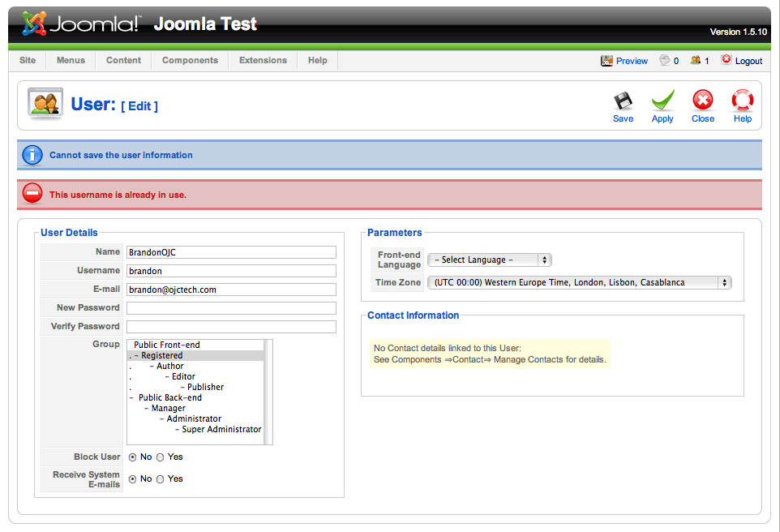Open the Time Zone dropdown

point(580,283)
